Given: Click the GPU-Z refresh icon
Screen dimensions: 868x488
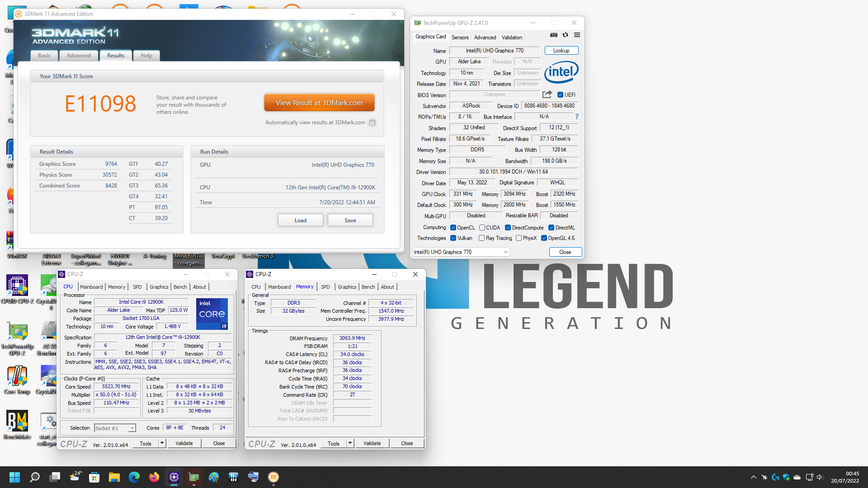Looking at the screenshot, I should [x=565, y=35].
